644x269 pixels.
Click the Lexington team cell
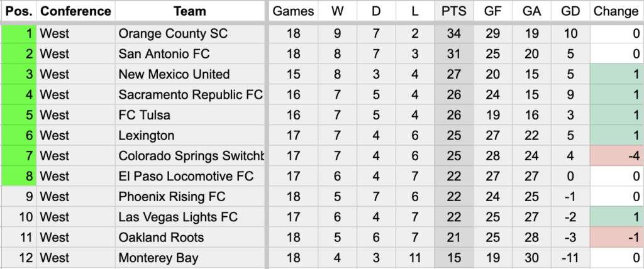190,136
